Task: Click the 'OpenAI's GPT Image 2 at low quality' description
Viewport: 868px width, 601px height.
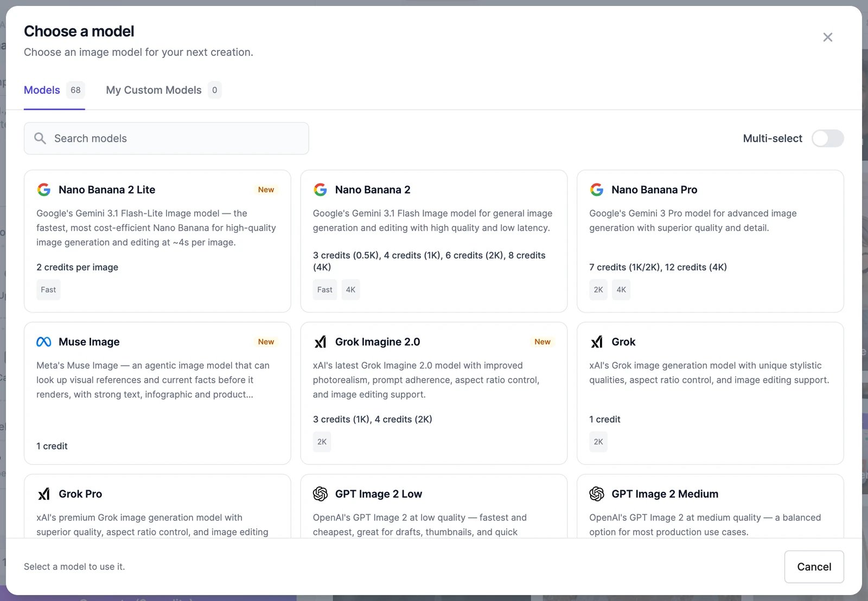Action: [x=420, y=525]
